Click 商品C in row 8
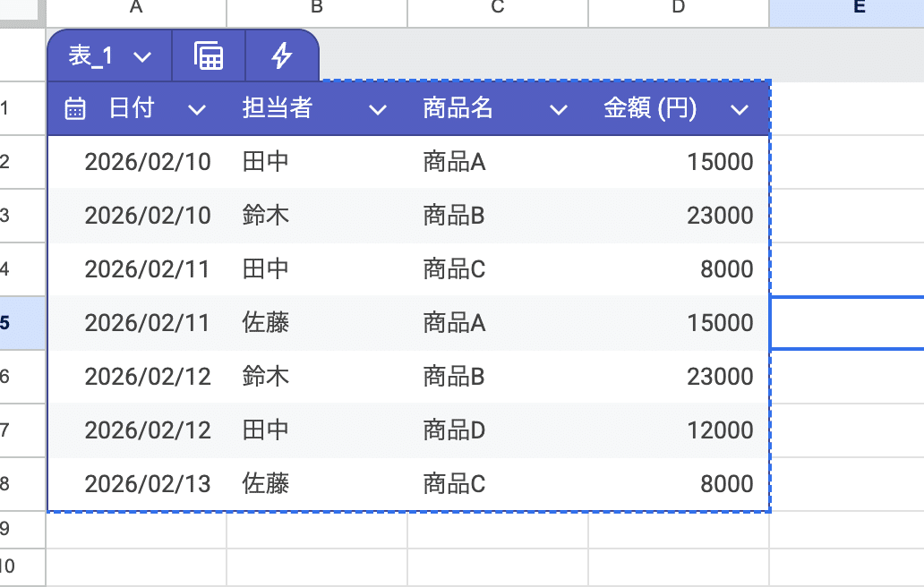The image size is (924, 587). coord(454,484)
